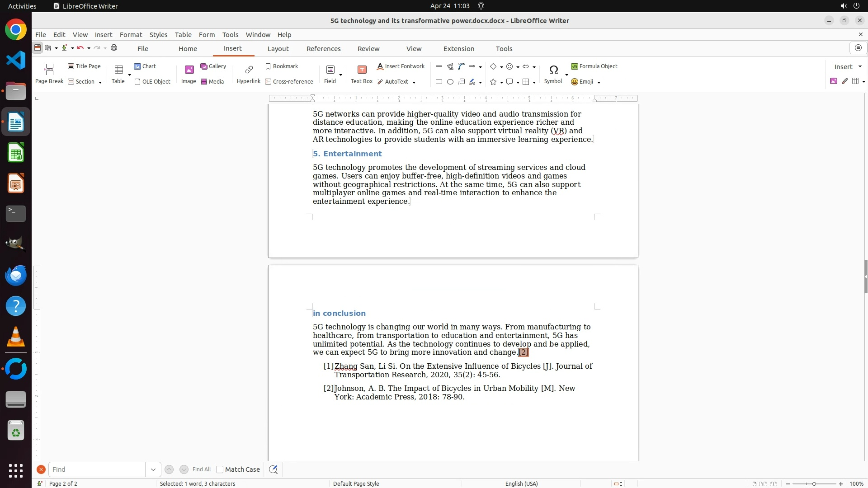
Task: Click the Find All button
Action: coord(201,469)
